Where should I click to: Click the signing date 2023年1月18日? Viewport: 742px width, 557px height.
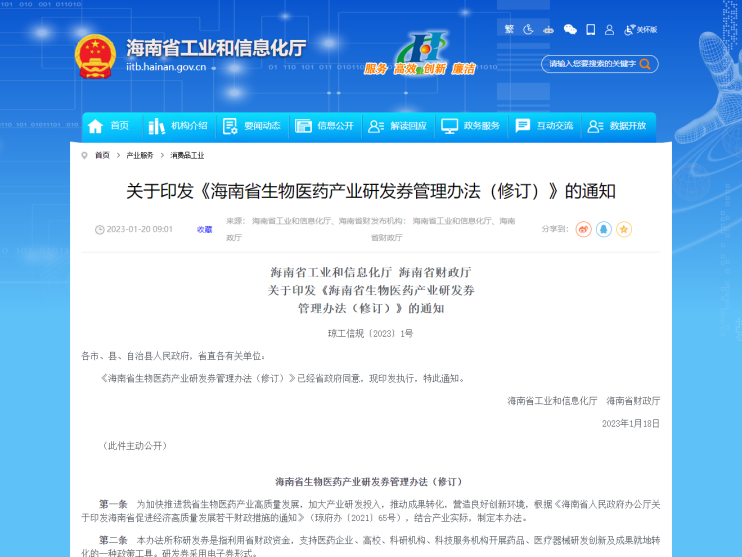tap(631, 424)
